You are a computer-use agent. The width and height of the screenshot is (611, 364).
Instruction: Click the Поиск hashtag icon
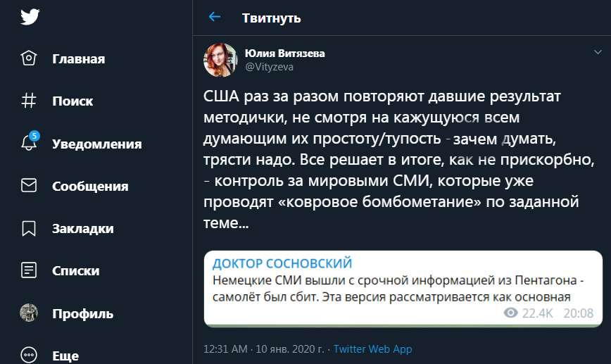click(x=29, y=101)
